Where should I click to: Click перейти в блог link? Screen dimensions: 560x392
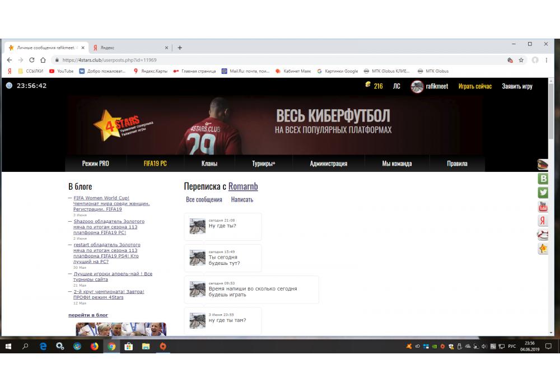click(88, 315)
